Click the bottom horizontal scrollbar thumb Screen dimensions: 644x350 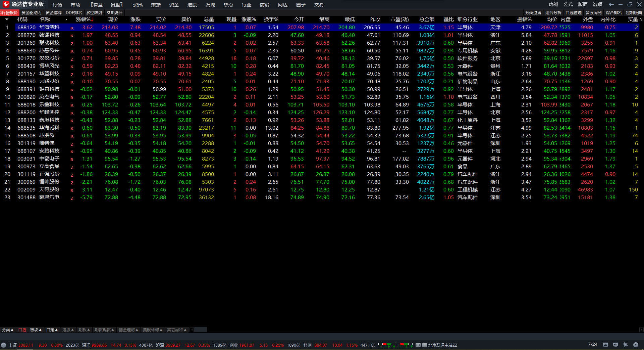click(x=201, y=330)
